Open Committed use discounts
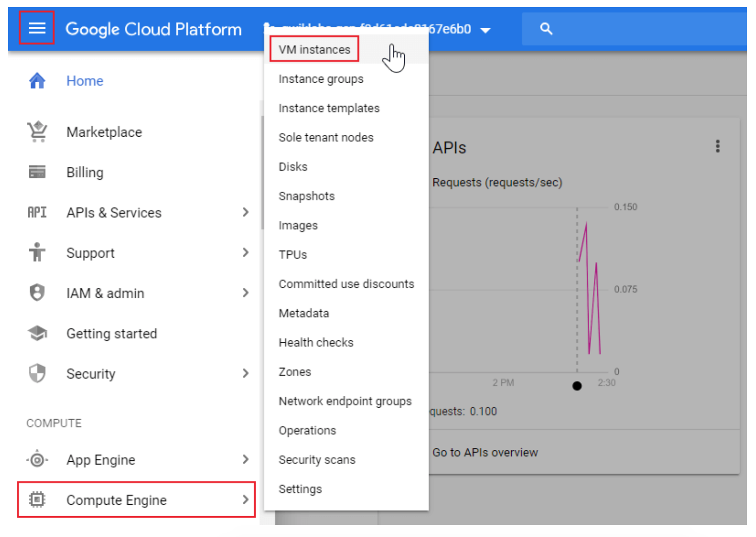Image resolution: width=756 pixels, height=537 pixels. point(346,284)
